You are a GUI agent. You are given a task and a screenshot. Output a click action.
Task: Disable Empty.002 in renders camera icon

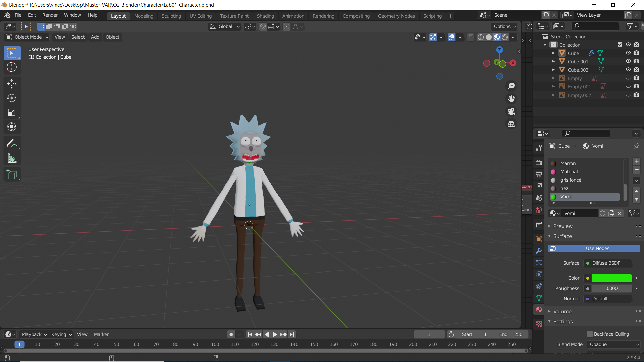(x=636, y=95)
